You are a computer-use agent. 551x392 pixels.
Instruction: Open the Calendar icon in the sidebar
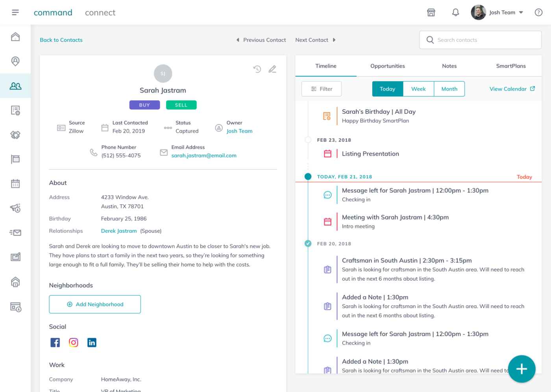(15, 183)
